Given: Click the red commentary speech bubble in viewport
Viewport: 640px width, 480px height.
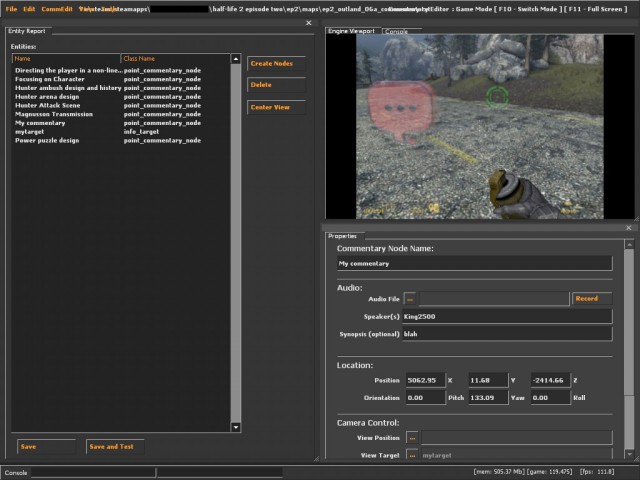Looking at the screenshot, I should (401, 111).
